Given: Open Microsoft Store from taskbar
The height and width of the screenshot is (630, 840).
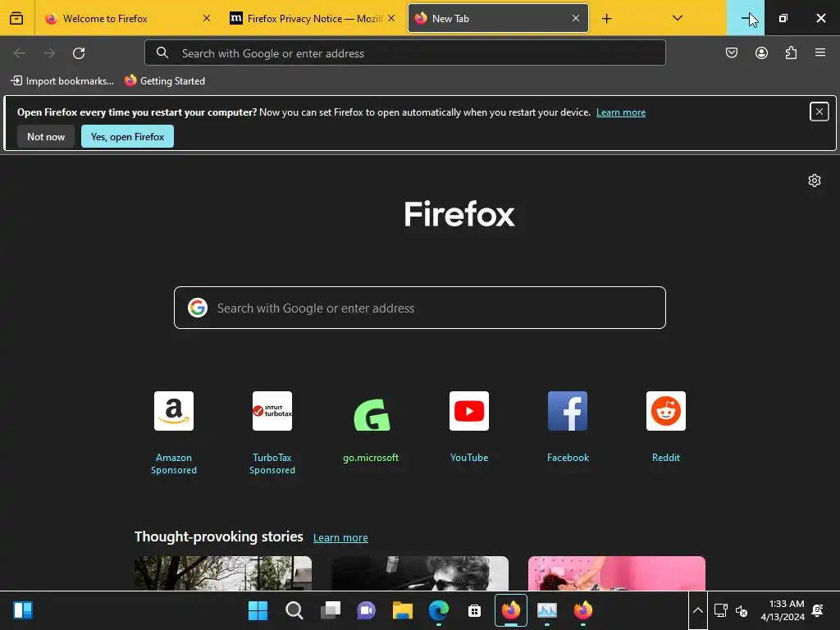Looking at the screenshot, I should tap(475, 610).
